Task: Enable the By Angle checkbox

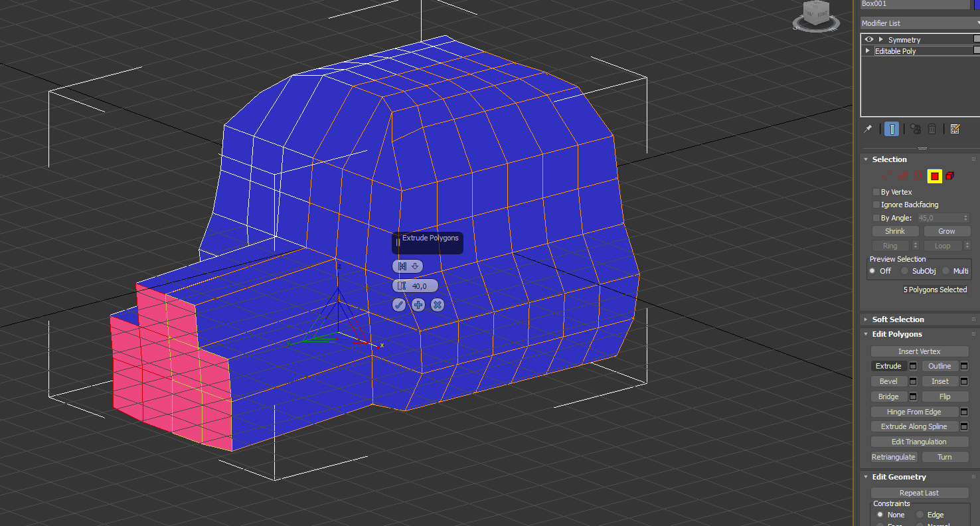Action: point(876,218)
